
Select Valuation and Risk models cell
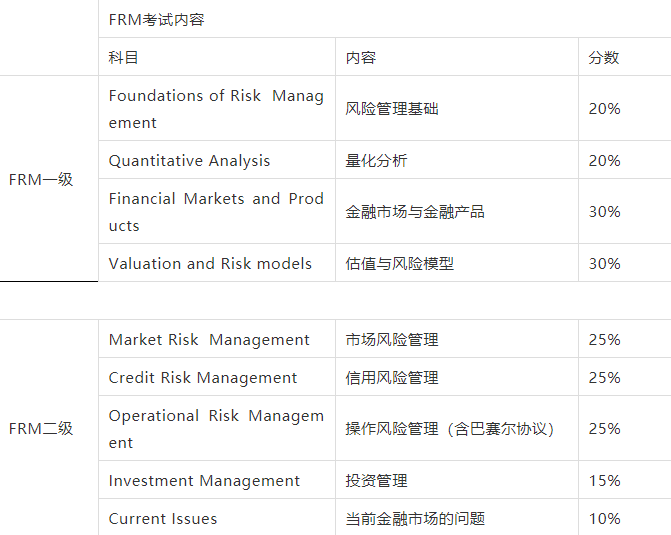(210, 264)
